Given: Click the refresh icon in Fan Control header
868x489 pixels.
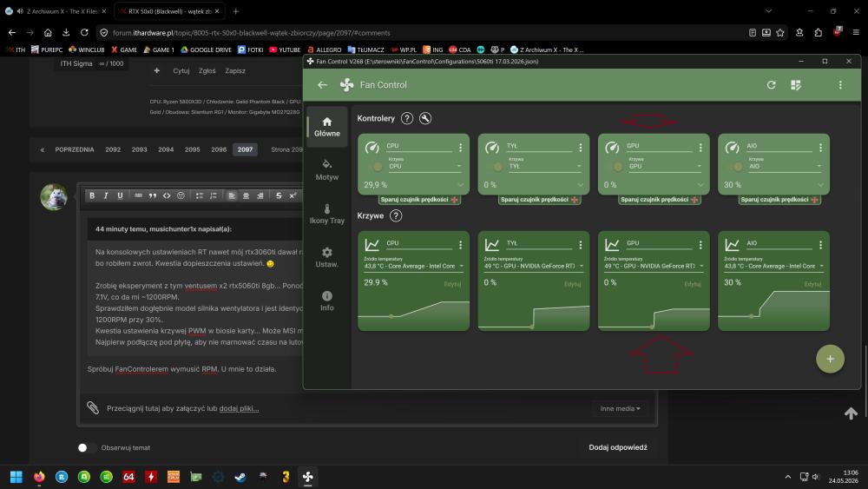Looking at the screenshot, I should (771, 85).
